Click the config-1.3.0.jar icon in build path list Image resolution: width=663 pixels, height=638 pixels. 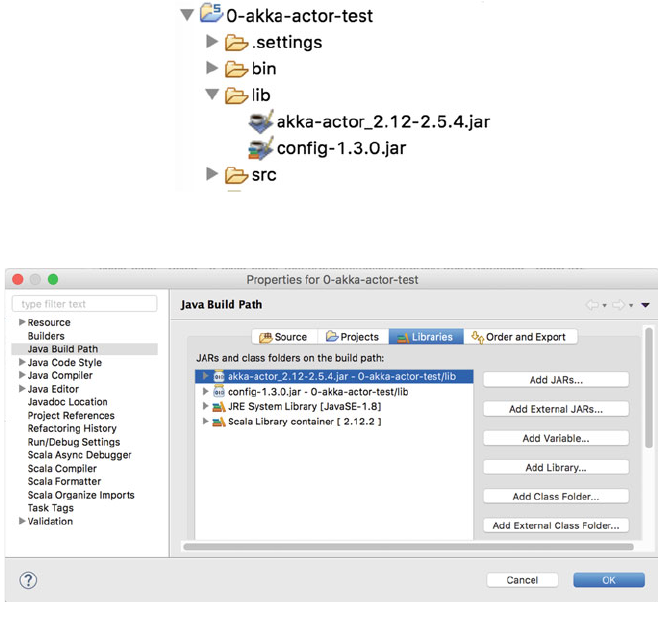click(x=219, y=392)
